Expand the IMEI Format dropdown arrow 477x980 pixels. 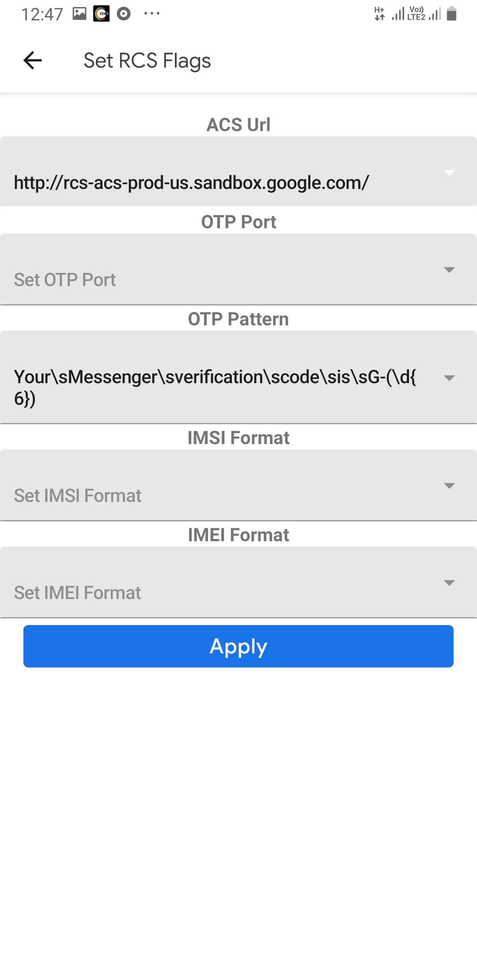pyautogui.click(x=449, y=583)
